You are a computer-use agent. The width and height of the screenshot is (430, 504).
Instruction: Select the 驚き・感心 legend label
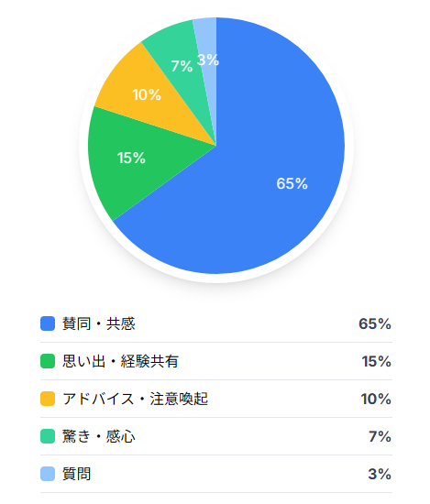99,436
